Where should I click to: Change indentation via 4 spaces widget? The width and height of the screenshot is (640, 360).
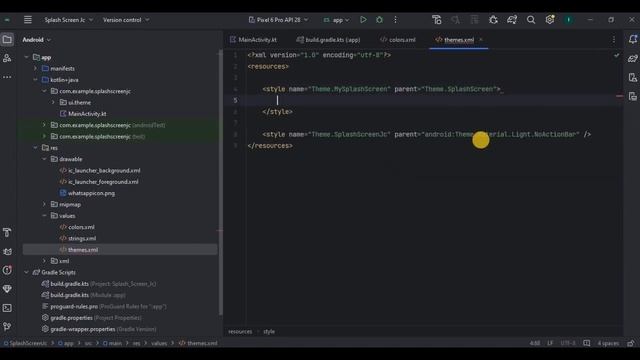[x=608, y=343]
